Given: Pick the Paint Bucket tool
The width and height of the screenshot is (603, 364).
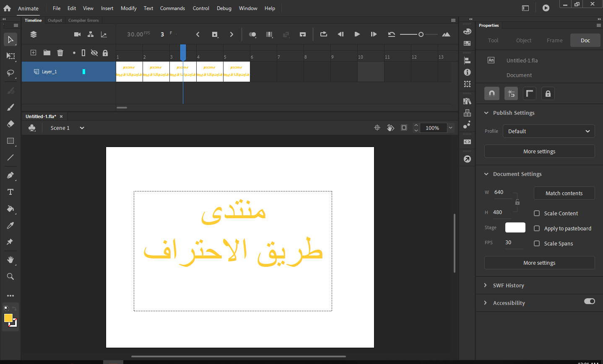Looking at the screenshot, I should (x=10, y=209).
